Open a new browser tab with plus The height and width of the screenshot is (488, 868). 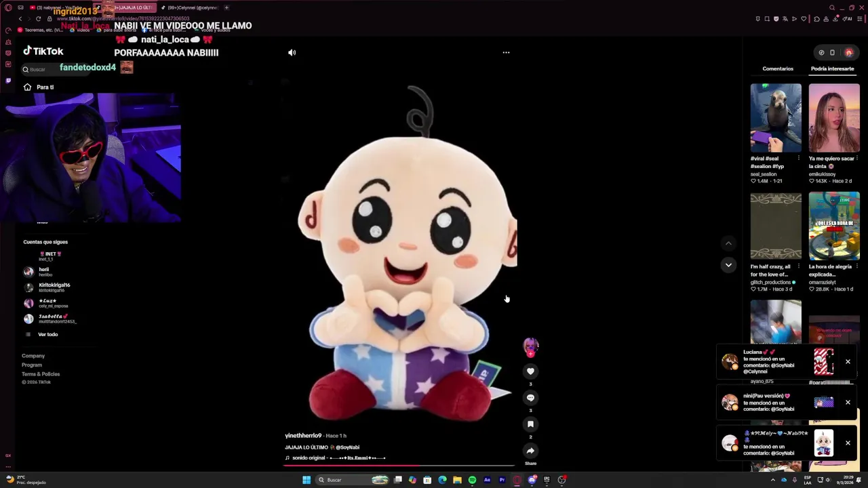(x=226, y=7)
